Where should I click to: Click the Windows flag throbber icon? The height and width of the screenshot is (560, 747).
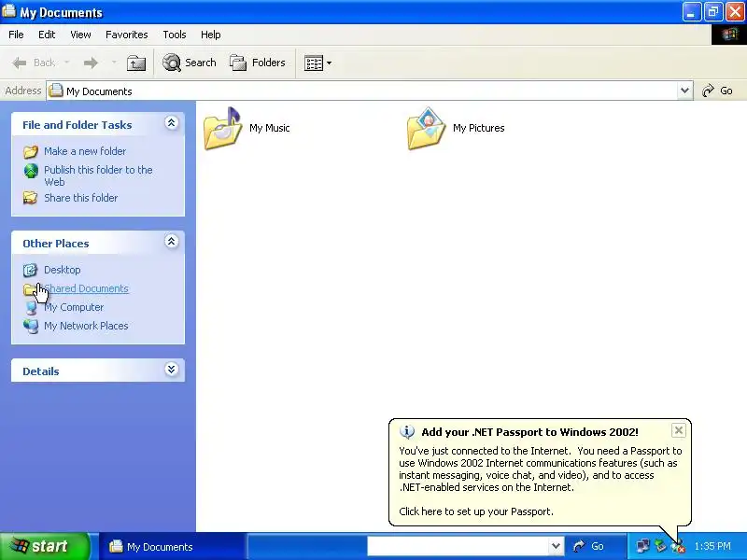pos(729,35)
